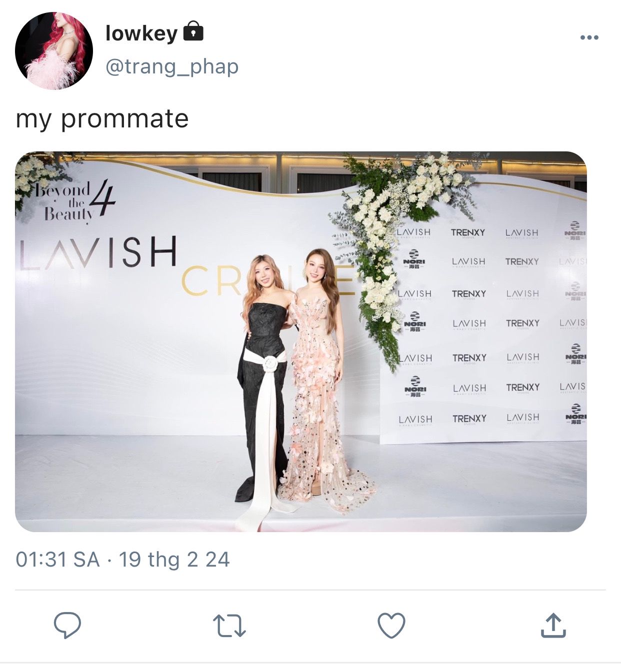The image size is (621, 672).
Task: Open the pink-haired profile avatar
Action: click(x=54, y=51)
